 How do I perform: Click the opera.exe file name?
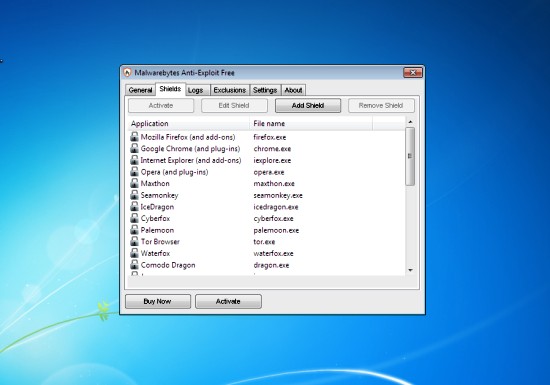pos(269,172)
